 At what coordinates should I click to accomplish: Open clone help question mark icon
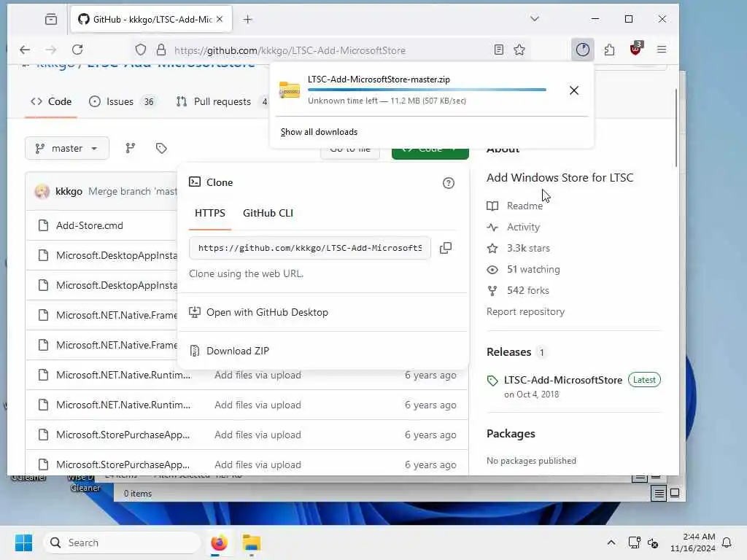(449, 183)
